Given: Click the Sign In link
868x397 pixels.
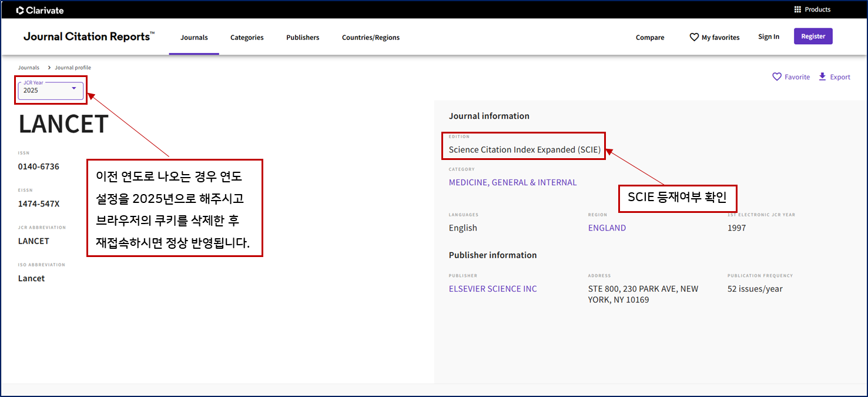Looking at the screenshot, I should coord(769,36).
